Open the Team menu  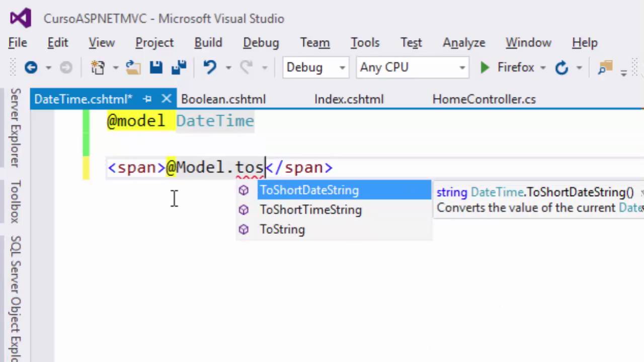coord(315,43)
